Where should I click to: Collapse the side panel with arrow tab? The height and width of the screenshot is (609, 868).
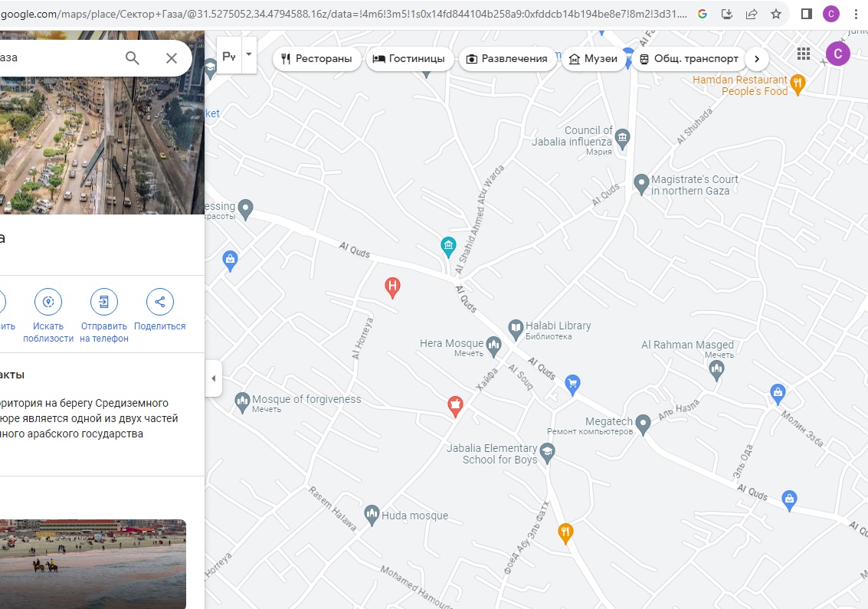[x=214, y=378]
